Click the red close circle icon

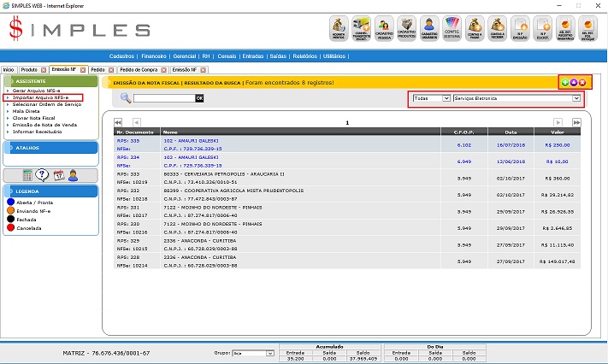(583, 82)
